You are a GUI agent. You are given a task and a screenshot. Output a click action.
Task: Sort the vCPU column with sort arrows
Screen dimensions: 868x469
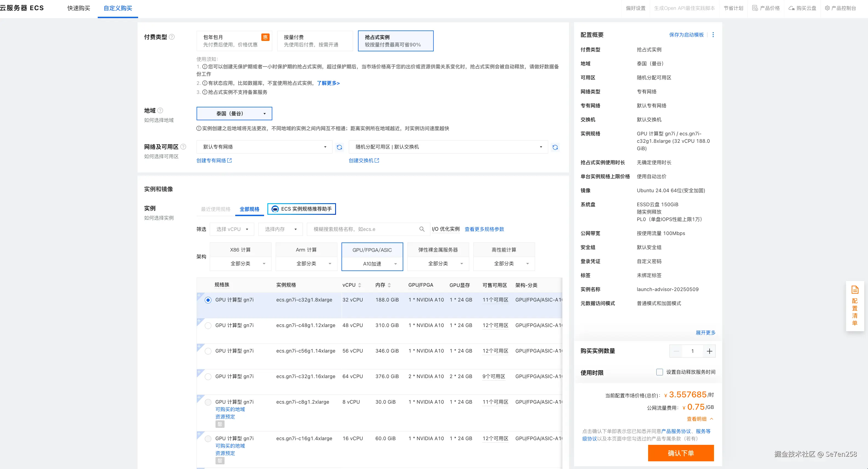coord(360,285)
